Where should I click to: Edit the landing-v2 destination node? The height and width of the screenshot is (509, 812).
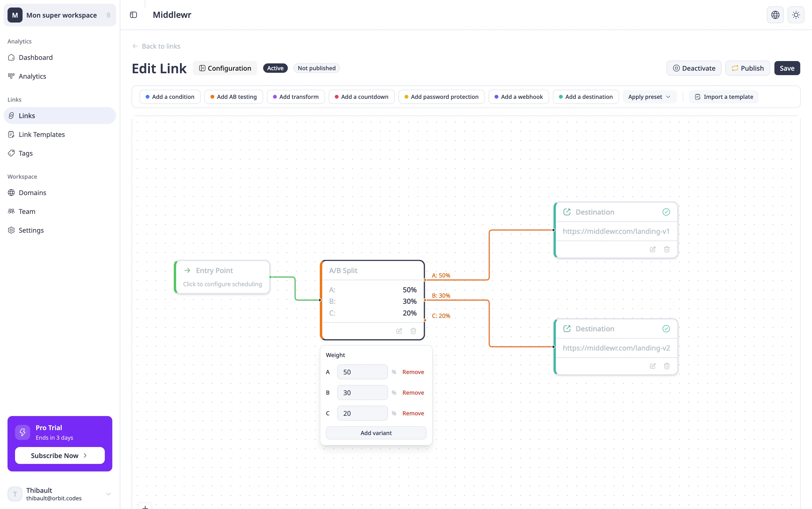(x=653, y=366)
